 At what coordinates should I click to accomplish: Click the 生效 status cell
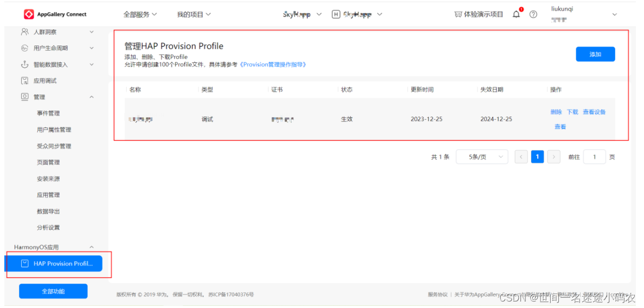pyautogui.click(x=346, y=119)
